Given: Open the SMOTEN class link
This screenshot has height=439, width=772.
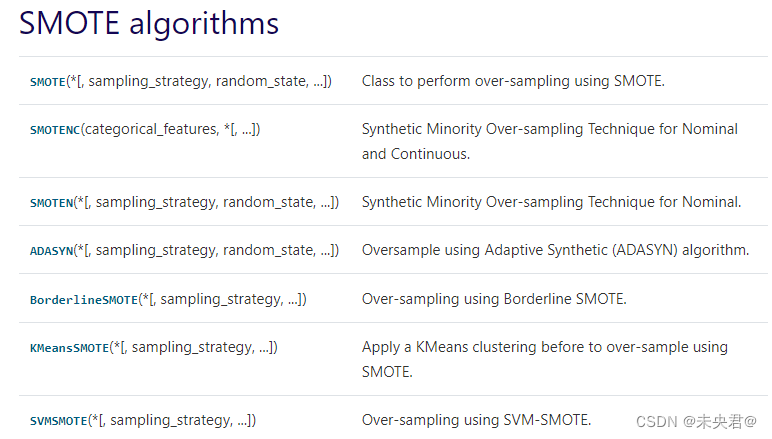Looking at the screenshot, I should pyautogui.click(x=51, y=203).
